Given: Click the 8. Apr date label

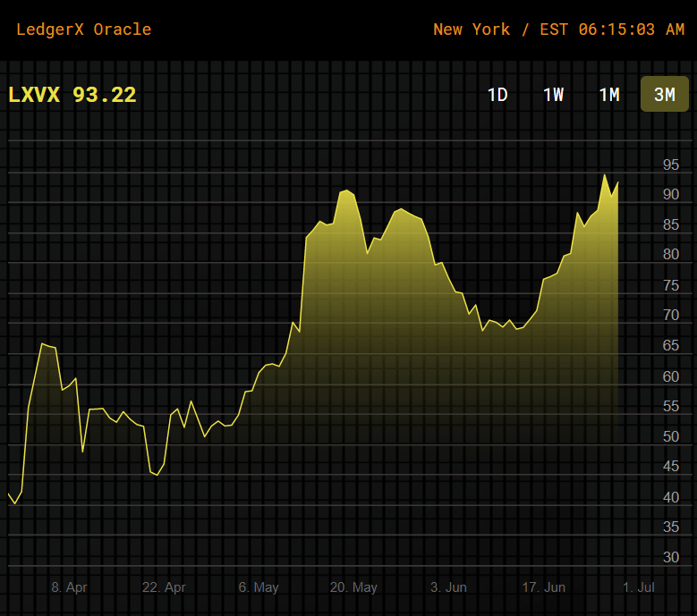Looking at the screenshot, I should tap(69, 587).
